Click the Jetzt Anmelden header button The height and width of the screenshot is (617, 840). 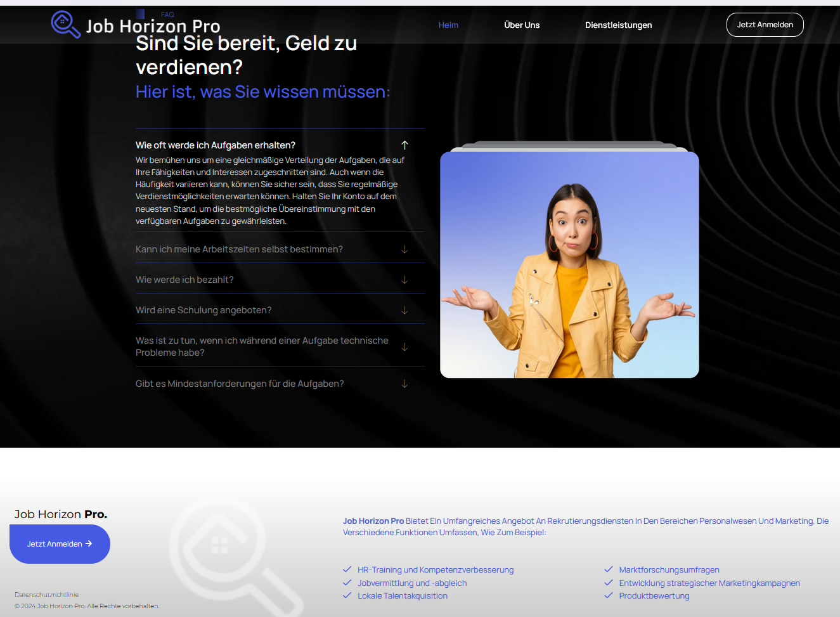[765, 25]
